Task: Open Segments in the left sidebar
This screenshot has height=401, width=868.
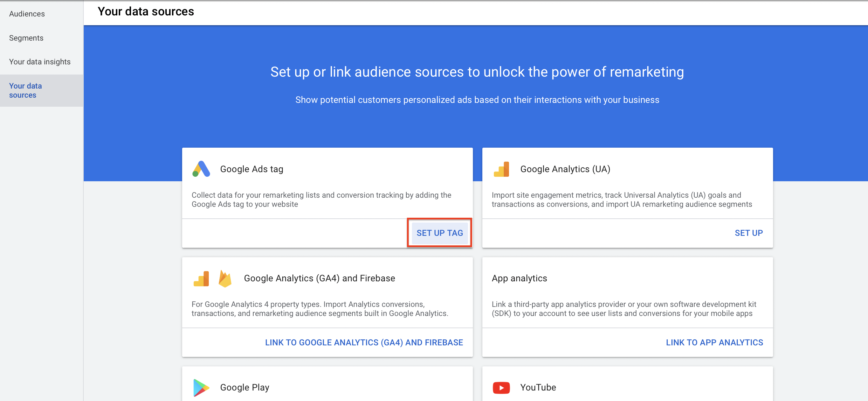Action: click(x=26, y=38)
